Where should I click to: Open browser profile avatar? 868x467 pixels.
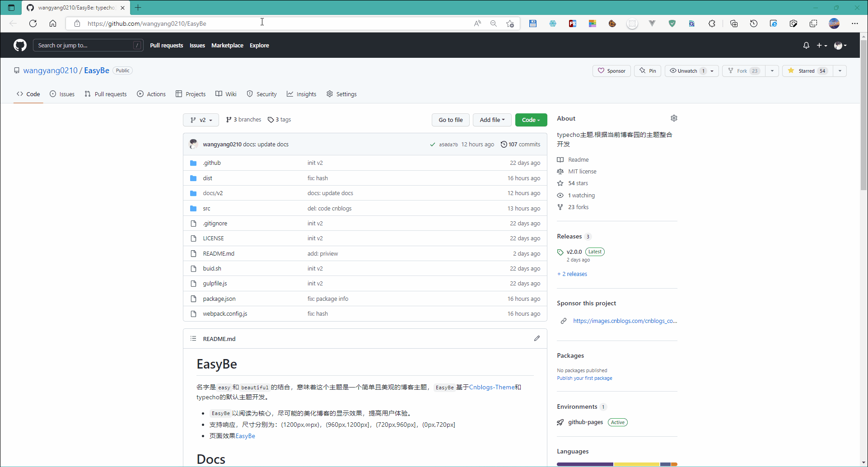point(834,23)
